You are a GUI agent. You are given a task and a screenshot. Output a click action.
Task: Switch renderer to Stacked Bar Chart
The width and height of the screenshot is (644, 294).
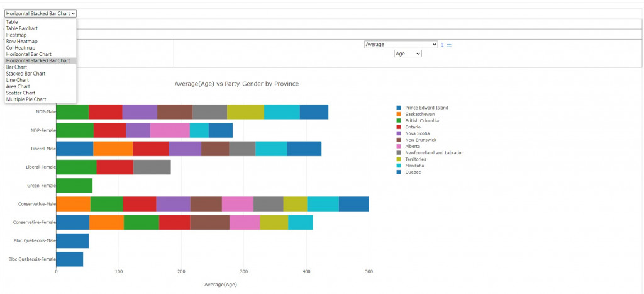click(x=40, y=74)
